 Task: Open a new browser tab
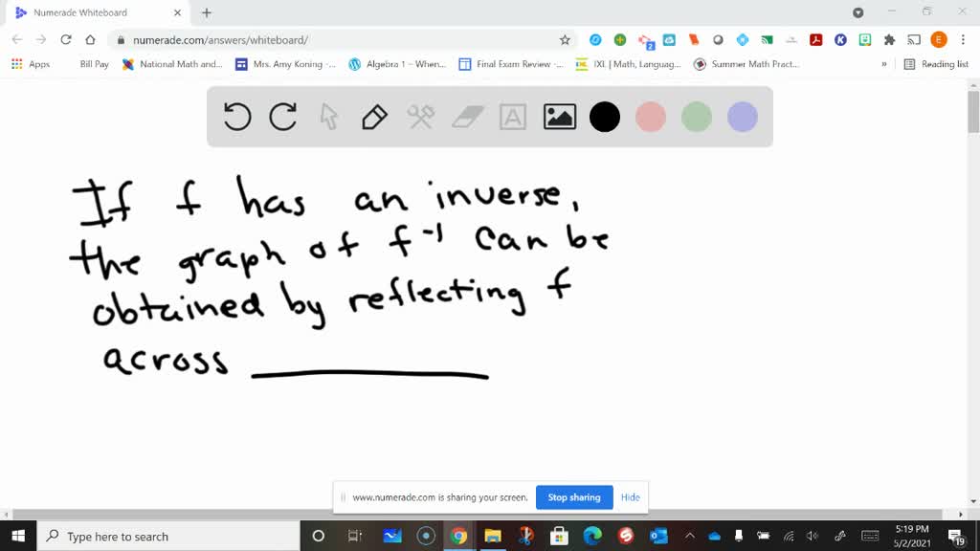pyautogui.click(x=207, y=12)
